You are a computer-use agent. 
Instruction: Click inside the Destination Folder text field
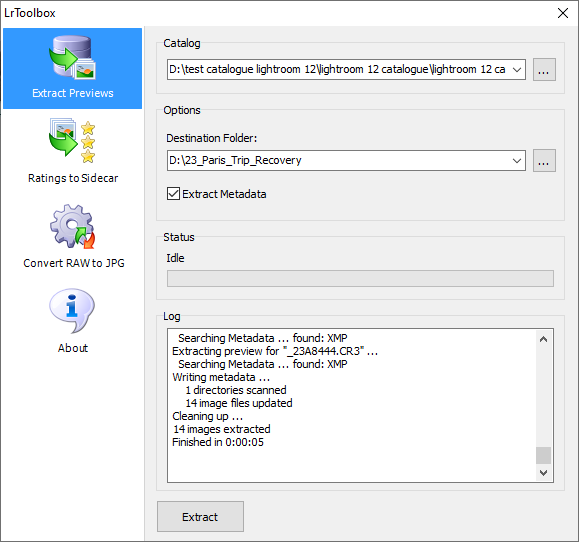339,161
